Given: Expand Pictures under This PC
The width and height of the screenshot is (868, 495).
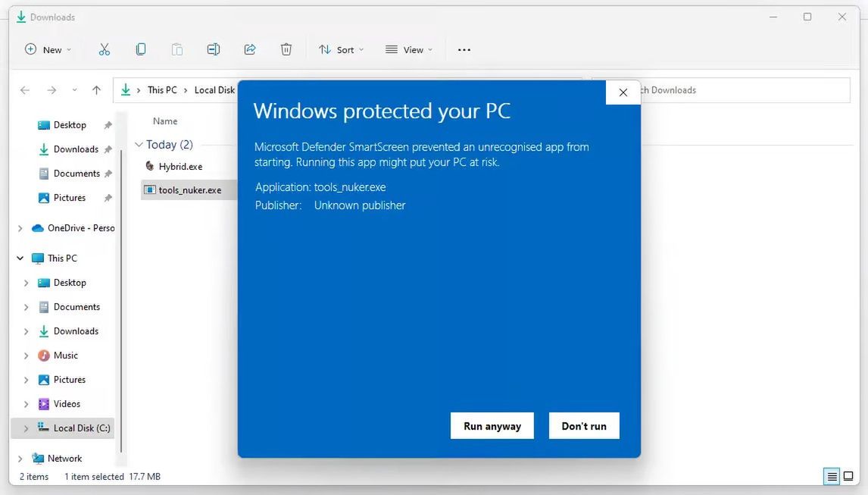Looking at the screenshot, I should tap(26, 381).
